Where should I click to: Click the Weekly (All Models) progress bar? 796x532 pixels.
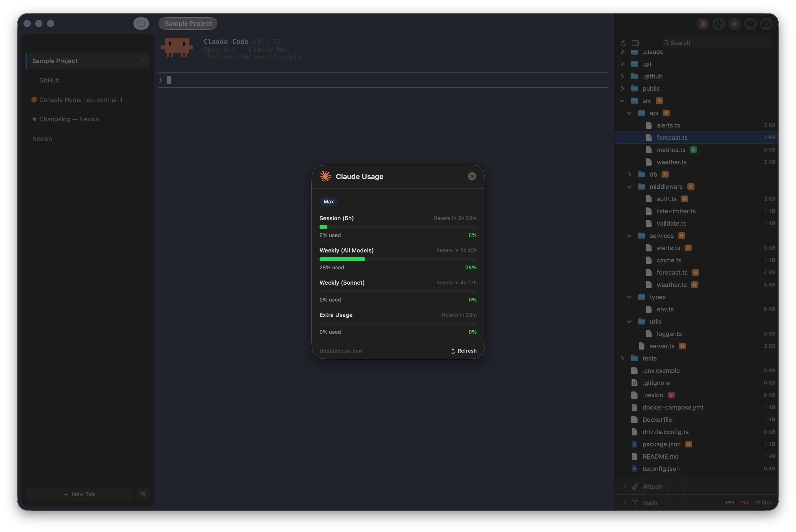[x=398, y=259]
